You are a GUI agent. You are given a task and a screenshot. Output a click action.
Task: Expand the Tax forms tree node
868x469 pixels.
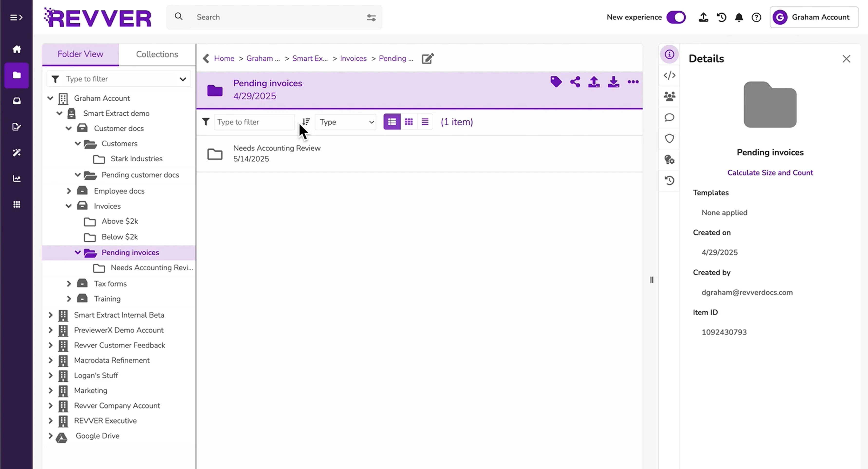click(69, 284)
